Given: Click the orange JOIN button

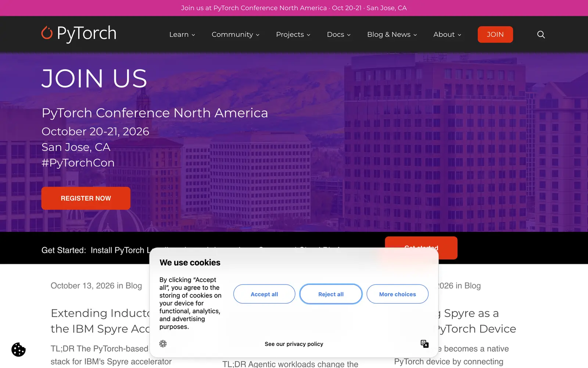Looking at the screenshot, I should (x=495, y=35).
